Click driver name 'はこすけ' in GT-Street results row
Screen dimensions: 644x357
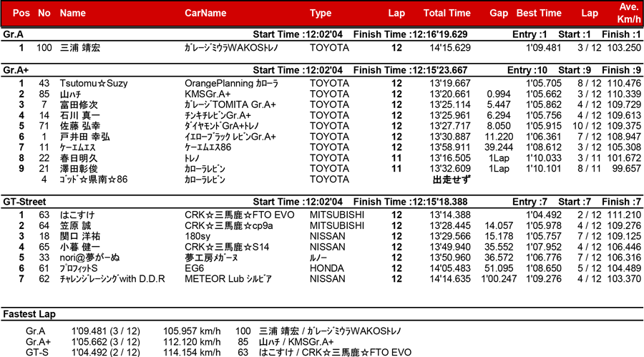pos(77,215)
